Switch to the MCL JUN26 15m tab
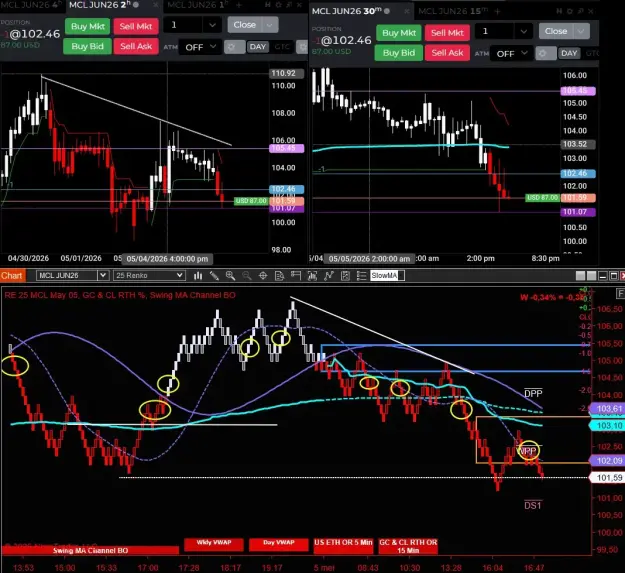Image resolution: width=625 pixels, height=573 pixels. (x=452, y=11)
